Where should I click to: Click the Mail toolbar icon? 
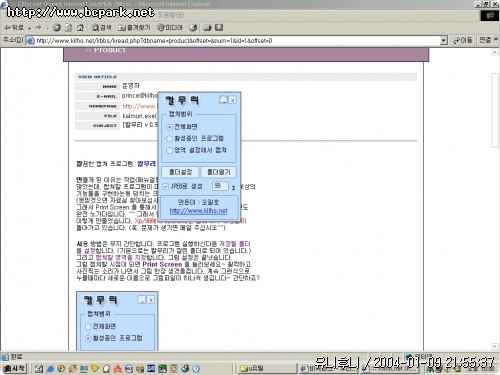pos(207,28)
